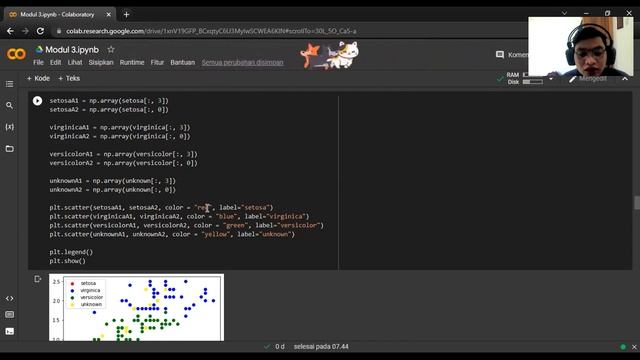
Task: Click the browser address bar URL
Action: coord(211,31)
